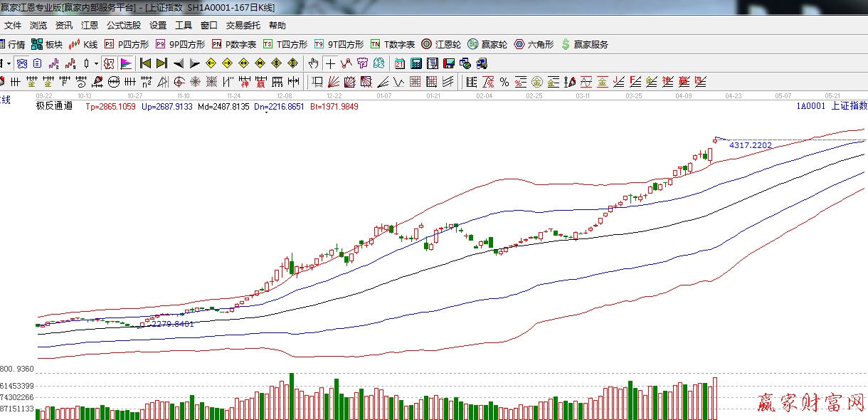Click the K线 toolbar button

pyautogui.click(x=83, y=44)
